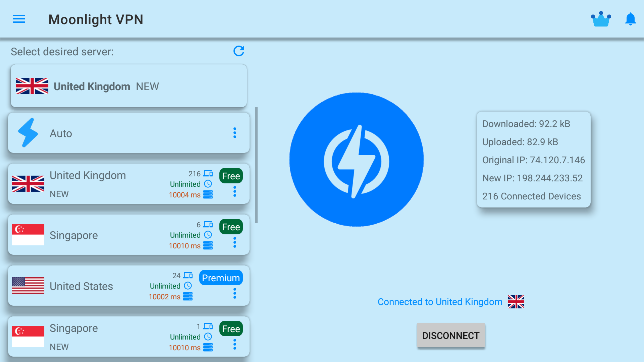Click Free badge on United Kingdom server

231,176
